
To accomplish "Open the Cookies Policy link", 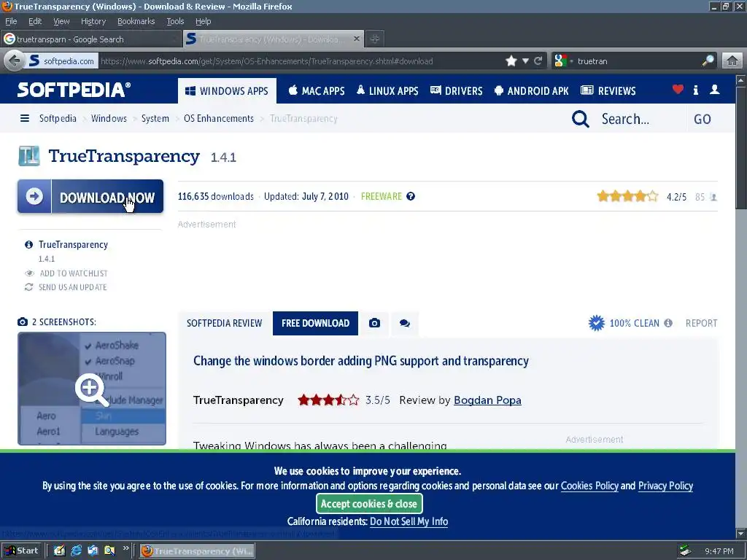I will pos(589,486).
